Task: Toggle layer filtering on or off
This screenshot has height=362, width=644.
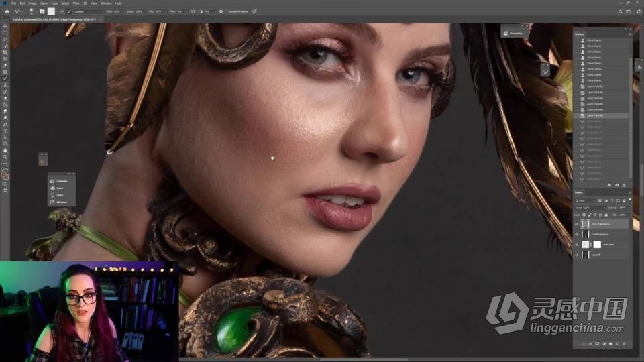Action: [630, 200]
